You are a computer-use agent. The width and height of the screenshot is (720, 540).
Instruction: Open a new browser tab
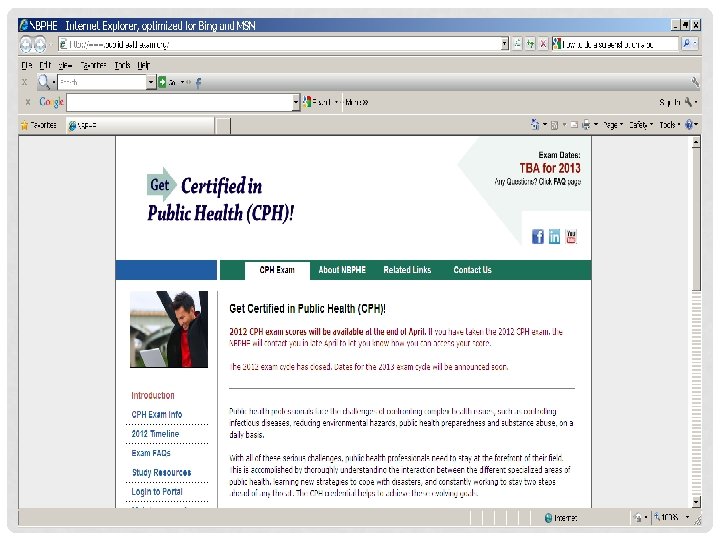tap(223, 125)
